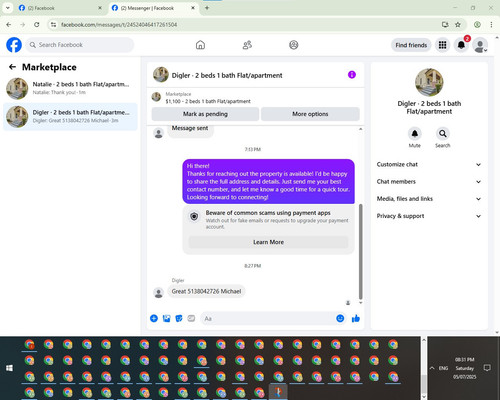Click the browser forward button
This screenshot has width=500, height=400.
(22, 24)
